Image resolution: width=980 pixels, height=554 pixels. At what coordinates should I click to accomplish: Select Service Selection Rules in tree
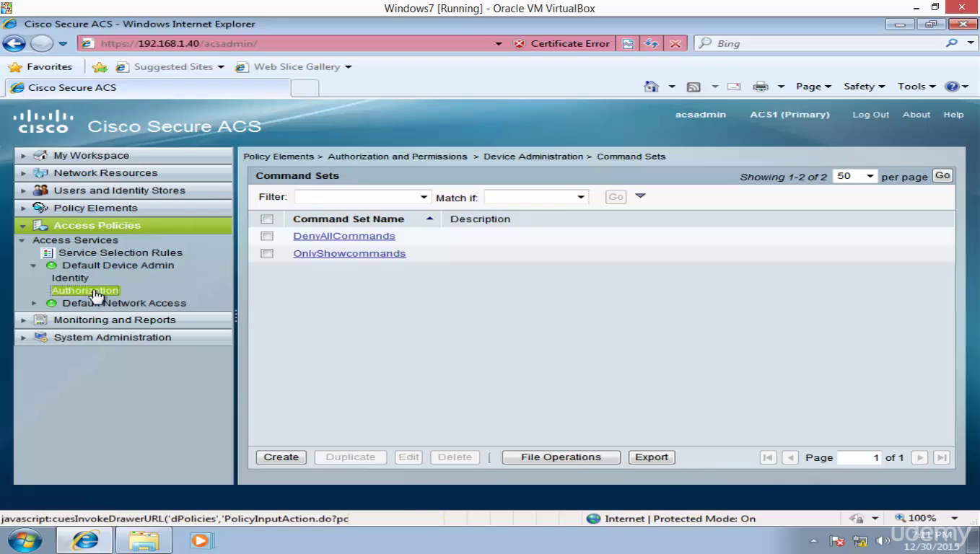pos(120,252)
